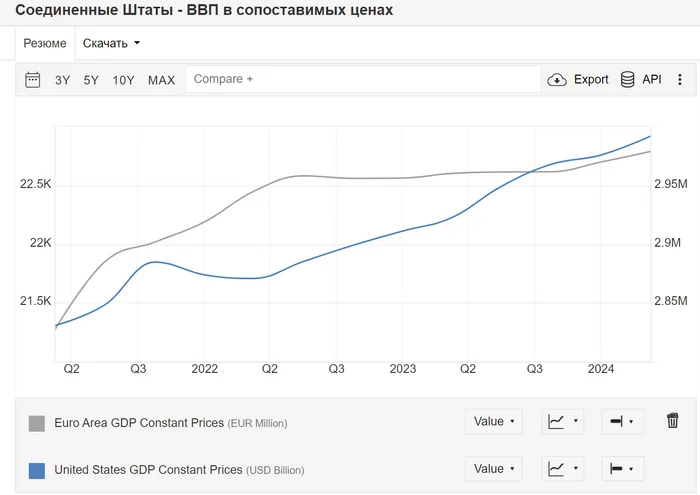Change United States axis side alignment
This screenshot has height=495, width=700.
[622, 469]
